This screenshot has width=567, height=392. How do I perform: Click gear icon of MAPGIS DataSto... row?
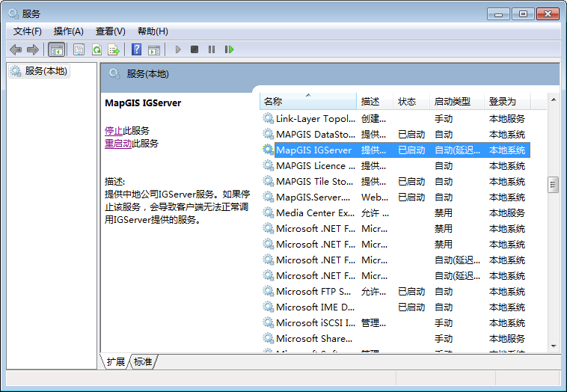click(x=268, y=134)
